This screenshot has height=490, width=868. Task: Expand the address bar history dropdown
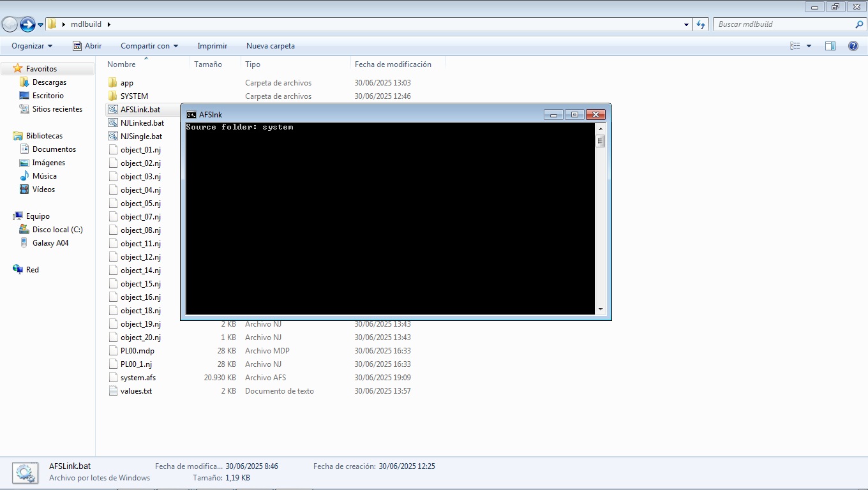pyautogui.click(x=686, y=24)
